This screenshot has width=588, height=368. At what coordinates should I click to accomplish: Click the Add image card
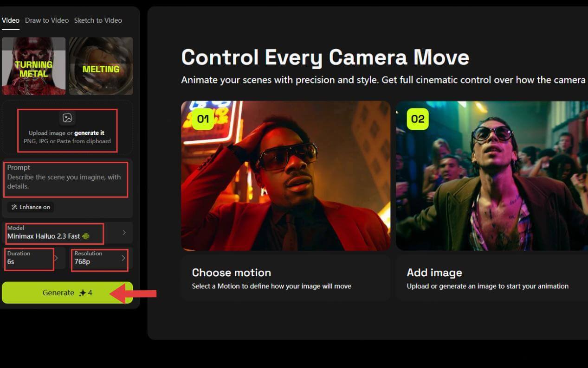[x=492, y=278]
